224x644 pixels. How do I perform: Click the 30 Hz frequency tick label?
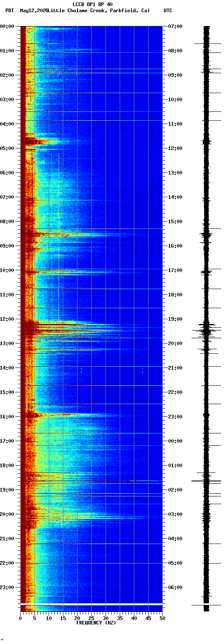point(106,618)
